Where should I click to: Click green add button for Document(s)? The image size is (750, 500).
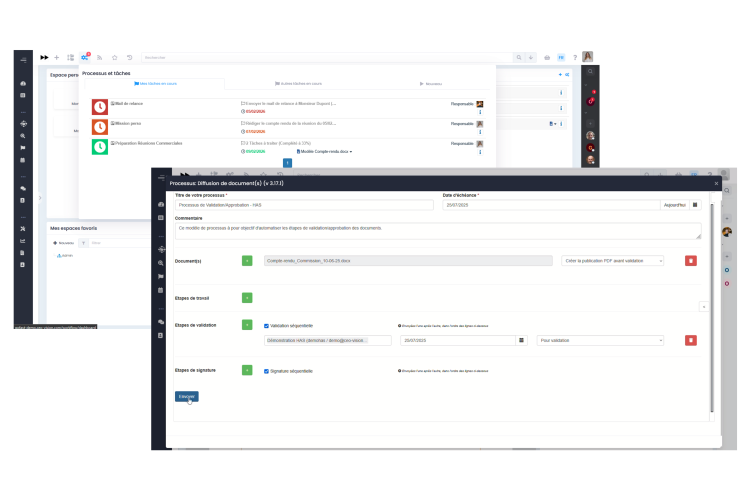[x=247, y=261]
